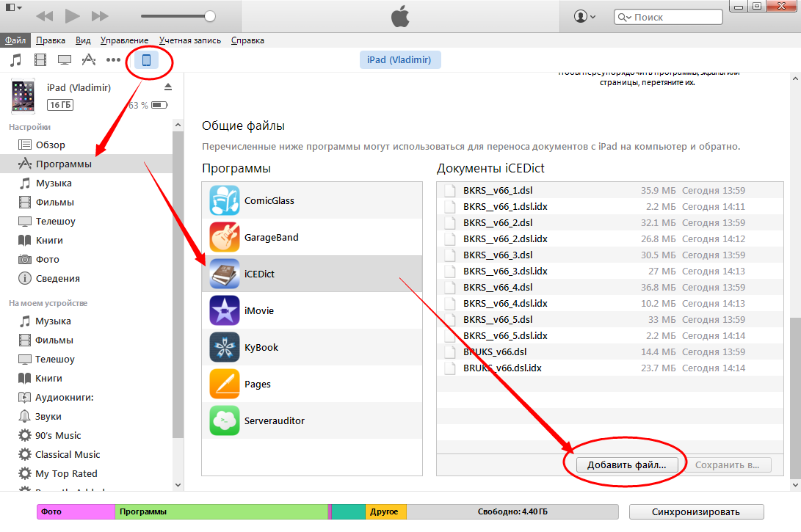Viewport: 801px width, 532px height.
Task: Skip to previous track with rewind button
Action: [x=45, y=16]
